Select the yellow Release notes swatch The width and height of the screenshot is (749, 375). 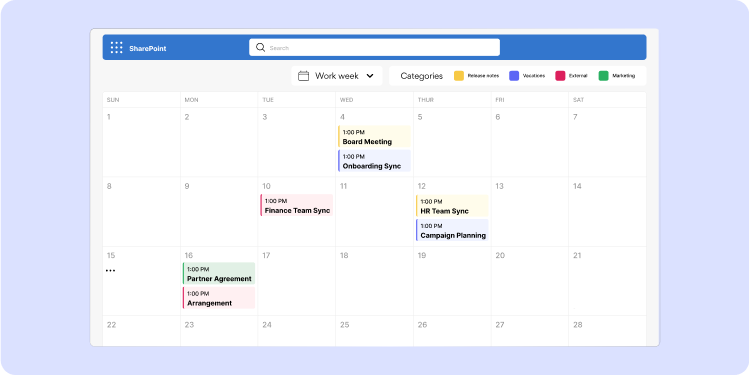(x=459, y=76)
